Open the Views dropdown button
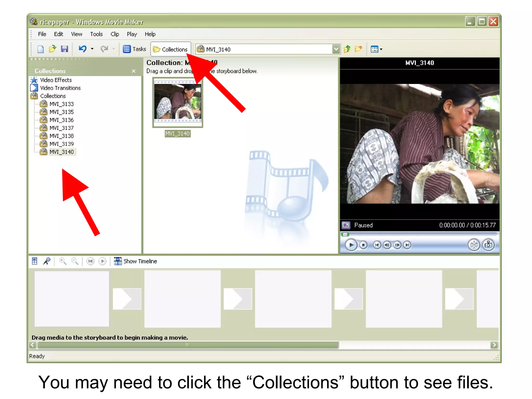The height and width of the screenshot is (399, 532). click(376, 49)
